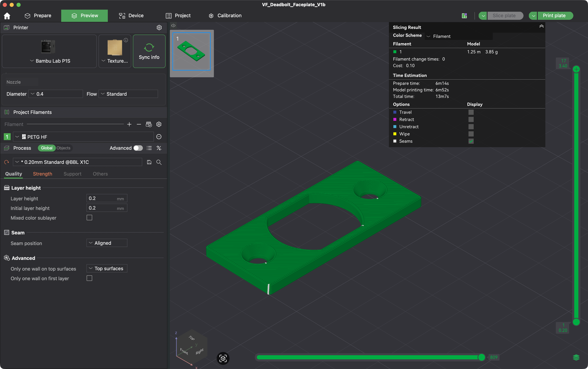Search process settings with magnifier icon

pos(159,162)
